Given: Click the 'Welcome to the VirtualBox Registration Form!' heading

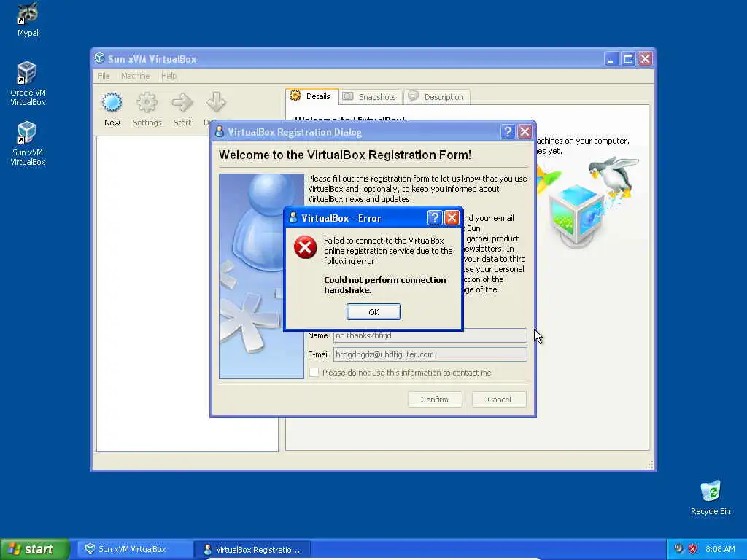Looking at the screenshot, I should point(345,155).
